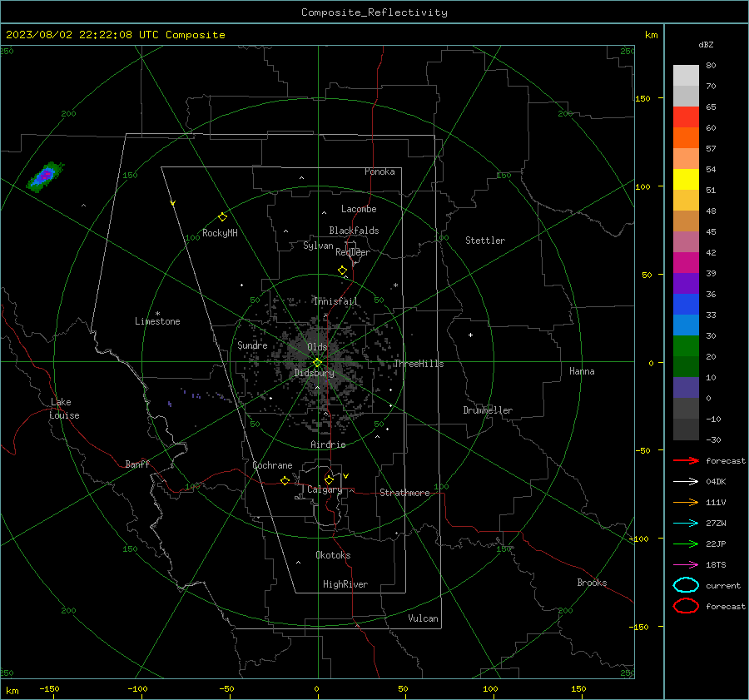Click the Sylvan label

click(318, 246)
